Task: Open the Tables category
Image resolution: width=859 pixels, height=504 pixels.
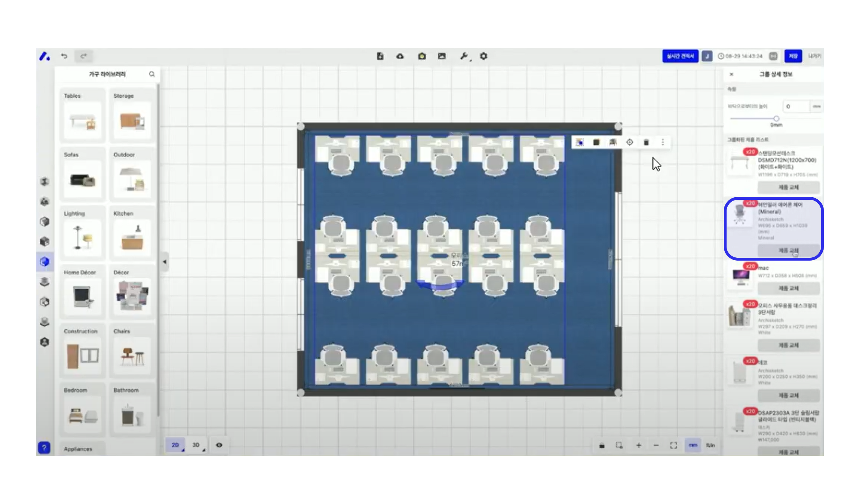Action: (83, 115)
